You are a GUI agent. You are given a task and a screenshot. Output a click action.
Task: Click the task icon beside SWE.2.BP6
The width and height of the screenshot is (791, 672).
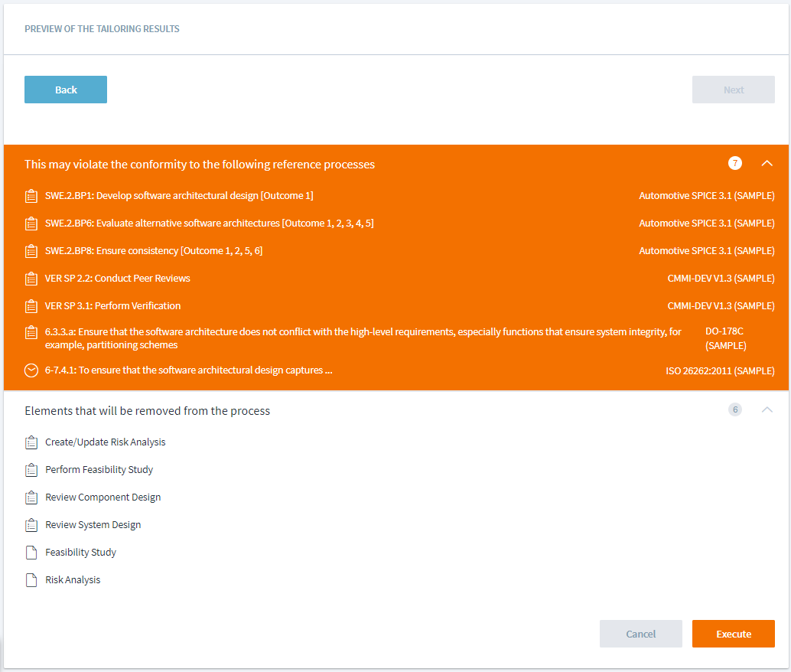point(31,223)
